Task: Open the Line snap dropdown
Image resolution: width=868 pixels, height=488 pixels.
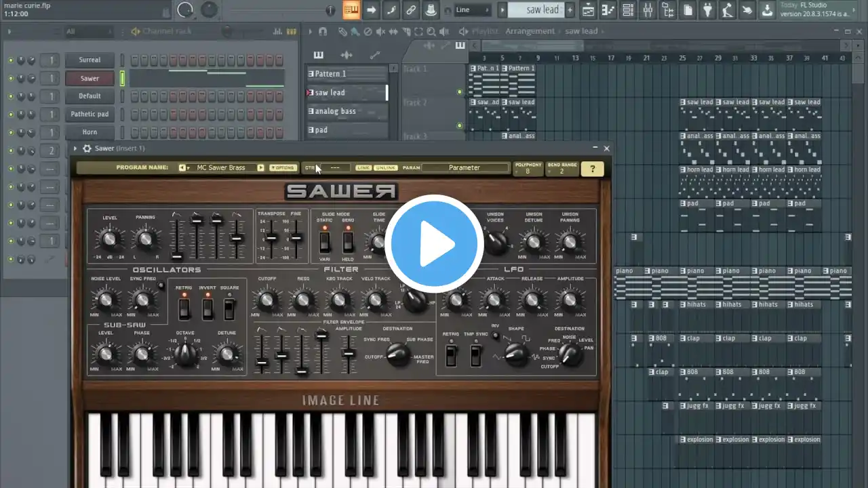Action: coord(473,9)
